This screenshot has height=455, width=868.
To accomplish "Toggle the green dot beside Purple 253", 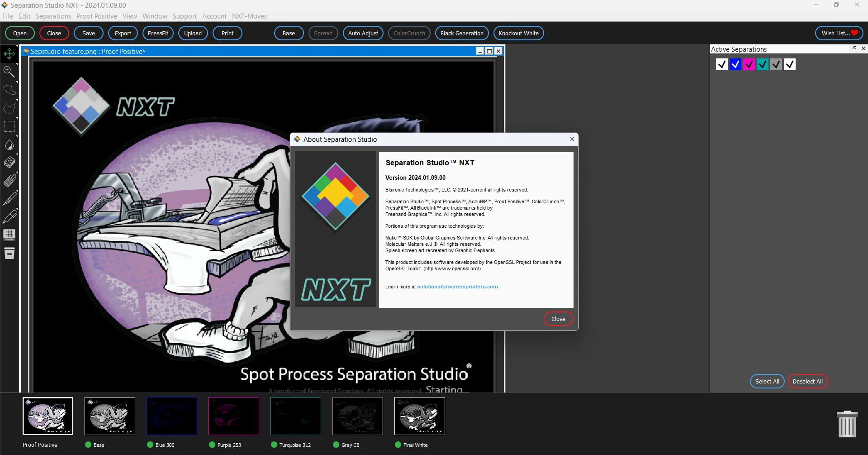I will point(212,445).
